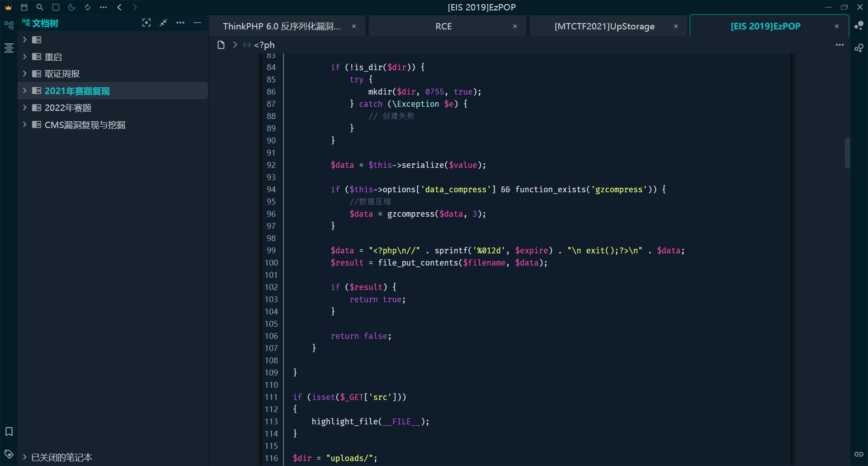Toggle the file tree dock icon
This screenshot has width=868, height=466.
click(x=9, y=25)
